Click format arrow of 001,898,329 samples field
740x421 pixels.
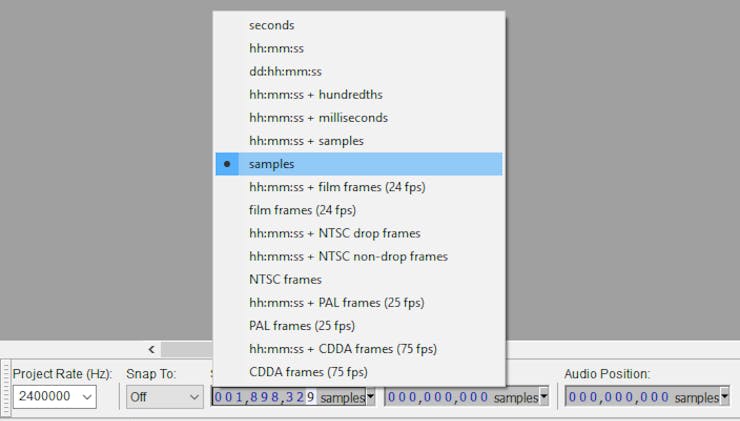[370, 396]
